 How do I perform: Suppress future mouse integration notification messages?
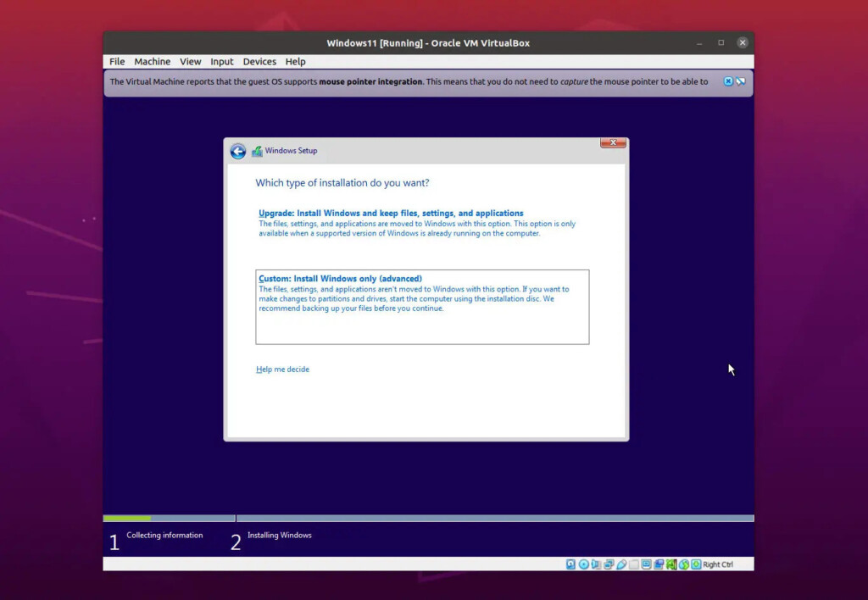741,81
